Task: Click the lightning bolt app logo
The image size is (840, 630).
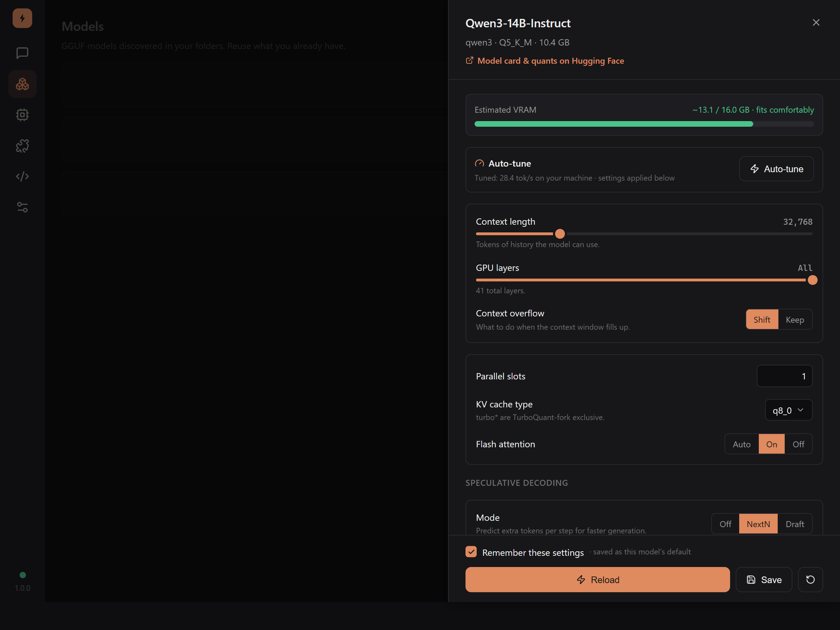Action: pyautogui.click(x=22, y=18)
